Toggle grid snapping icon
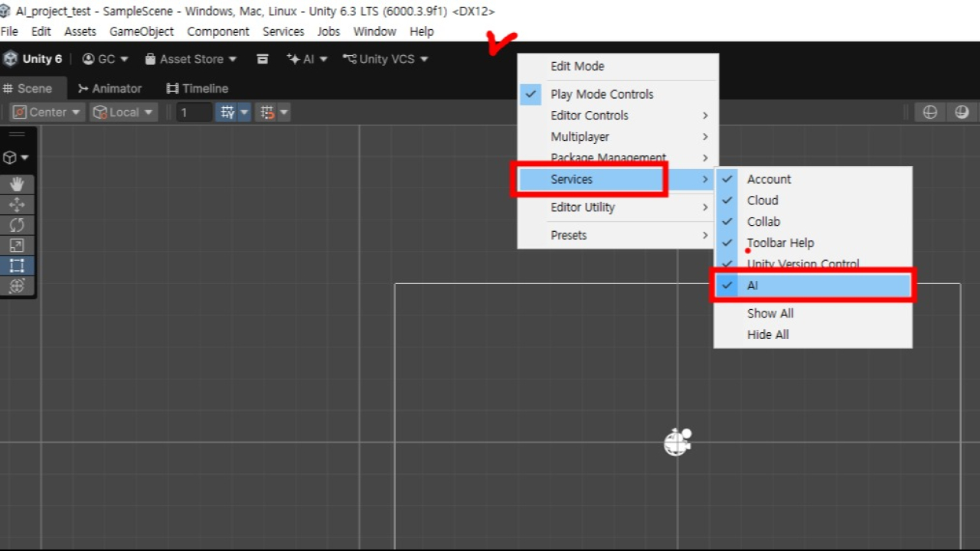 click(227, 112)
